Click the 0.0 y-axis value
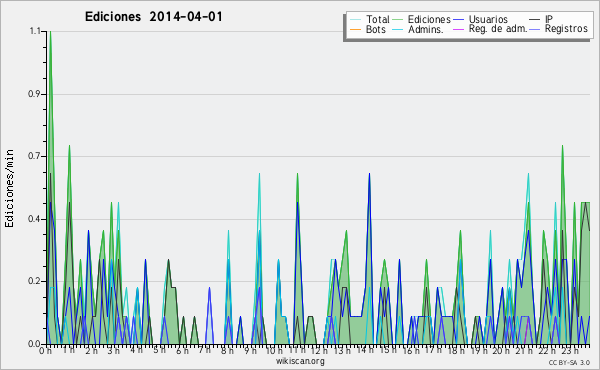 (x=34, y=344)
